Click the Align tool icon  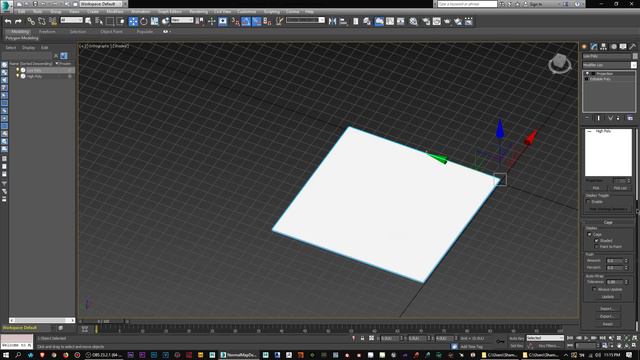343,21
